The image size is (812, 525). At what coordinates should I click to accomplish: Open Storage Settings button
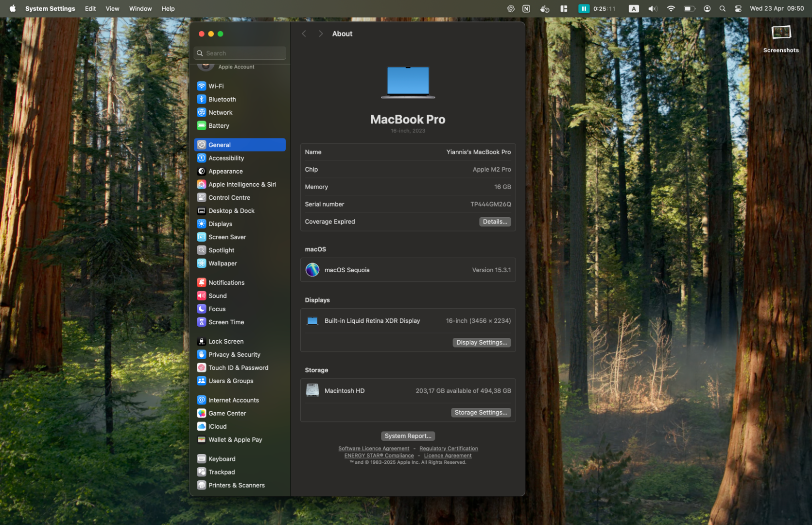(x=481, y=412)
